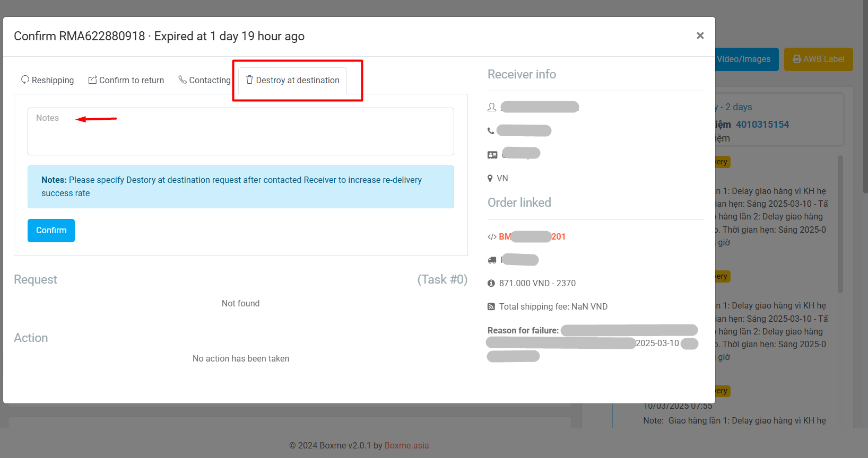Click the AWB Label button
Image resolution: width=868 pixels, height=458 pixels.
tap(818, 59)
